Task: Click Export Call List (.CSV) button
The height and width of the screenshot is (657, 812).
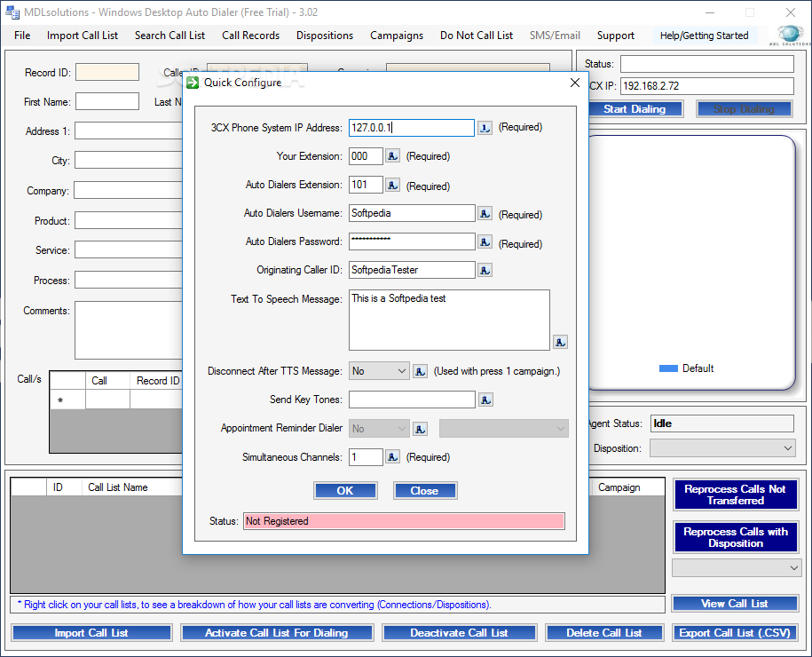Action: (735, 633)
